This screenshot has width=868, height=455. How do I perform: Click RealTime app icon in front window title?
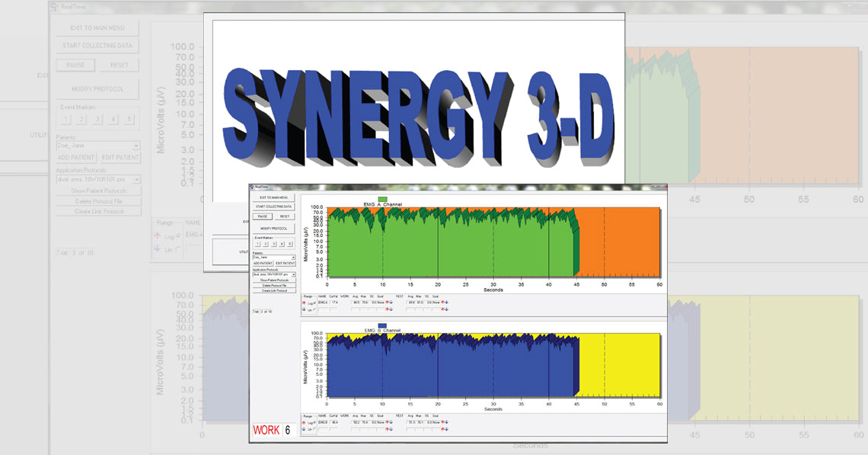tap(252, 187)
